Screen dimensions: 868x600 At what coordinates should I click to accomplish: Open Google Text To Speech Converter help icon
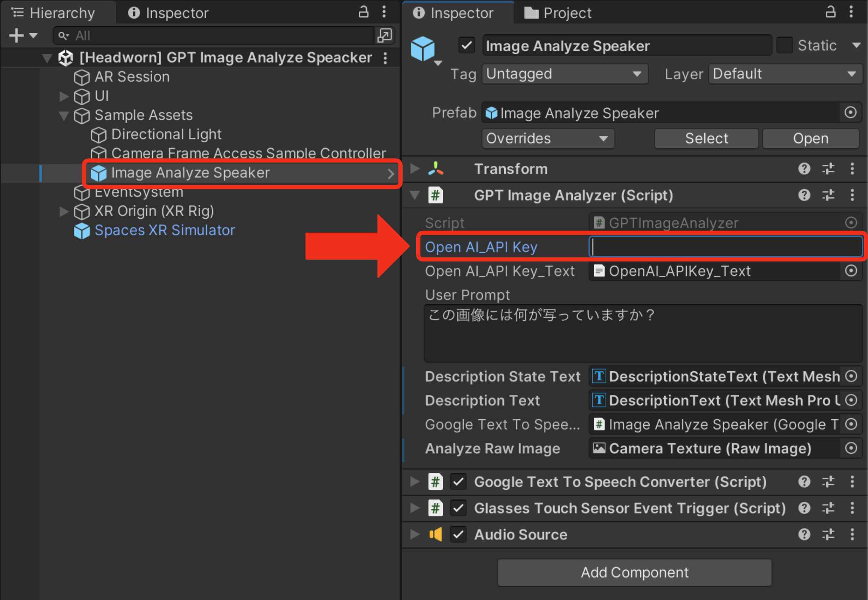804,482
